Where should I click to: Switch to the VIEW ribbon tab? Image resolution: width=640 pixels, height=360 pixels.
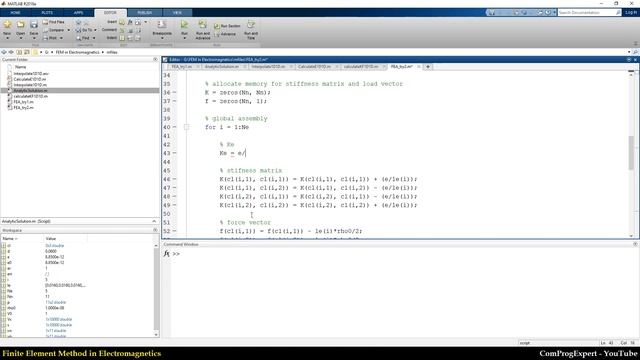pyautogui.click(x=177, y=13)
